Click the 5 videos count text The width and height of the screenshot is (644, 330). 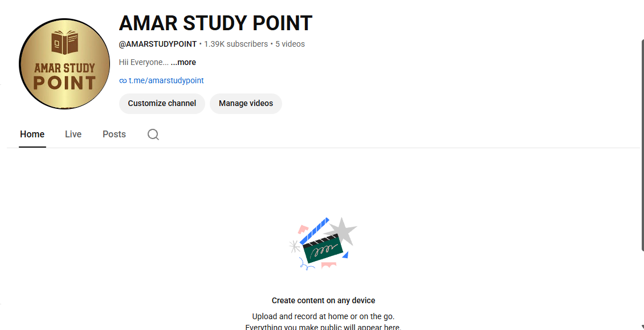[290, 44]
